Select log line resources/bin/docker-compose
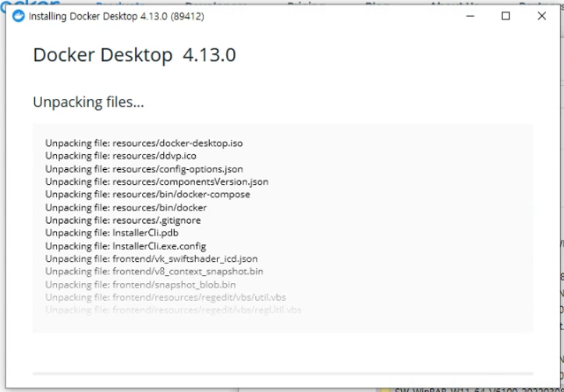The height and width of the screenshot is (392, 564). (147, 194)
